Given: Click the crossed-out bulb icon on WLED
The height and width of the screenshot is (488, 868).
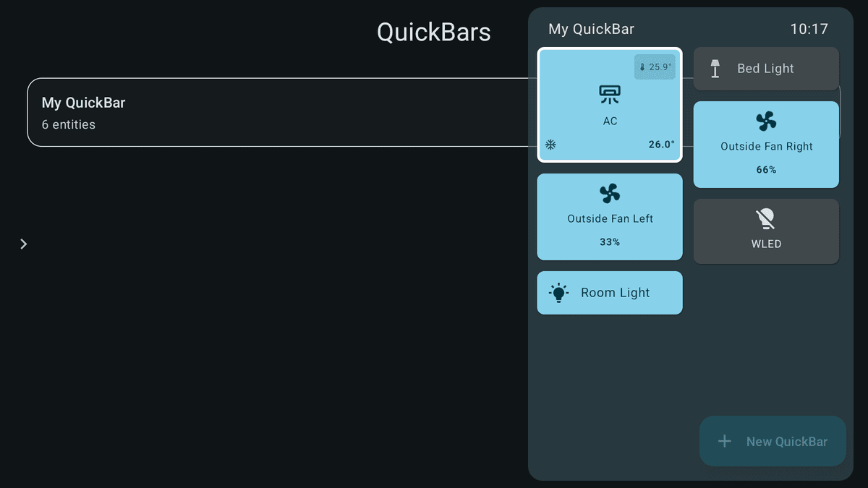Looking at the screenshot, I should (766, 218).
